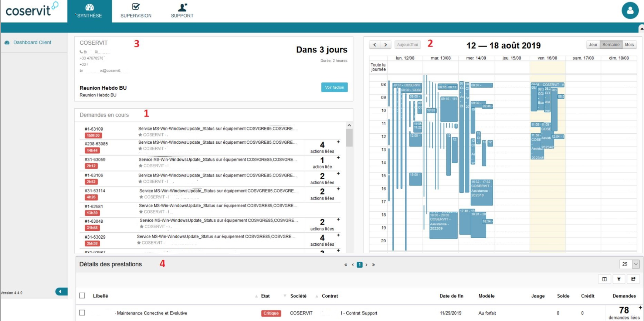
Task: Open the Tuesday 18:05 - 20:05 calendar event
Action: click(443, 225)
